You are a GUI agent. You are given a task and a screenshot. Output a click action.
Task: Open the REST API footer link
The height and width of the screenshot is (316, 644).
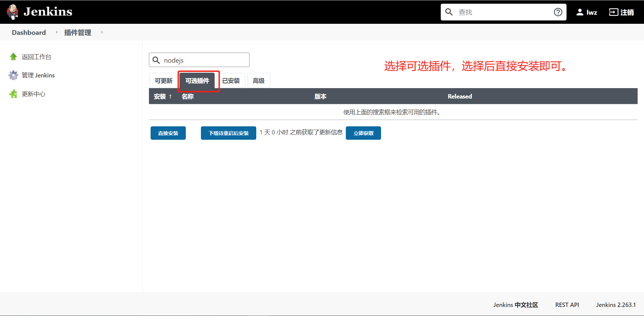click(567, 305)
